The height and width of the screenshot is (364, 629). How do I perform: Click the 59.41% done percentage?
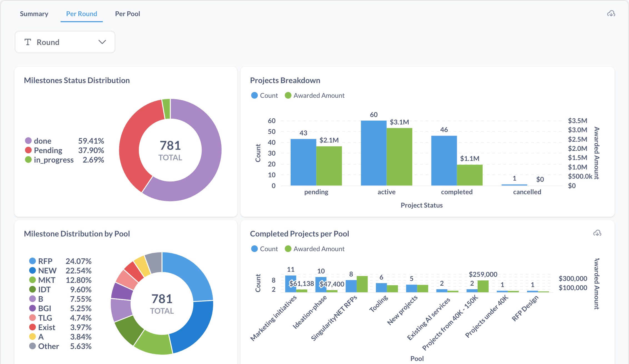[91, 141]
